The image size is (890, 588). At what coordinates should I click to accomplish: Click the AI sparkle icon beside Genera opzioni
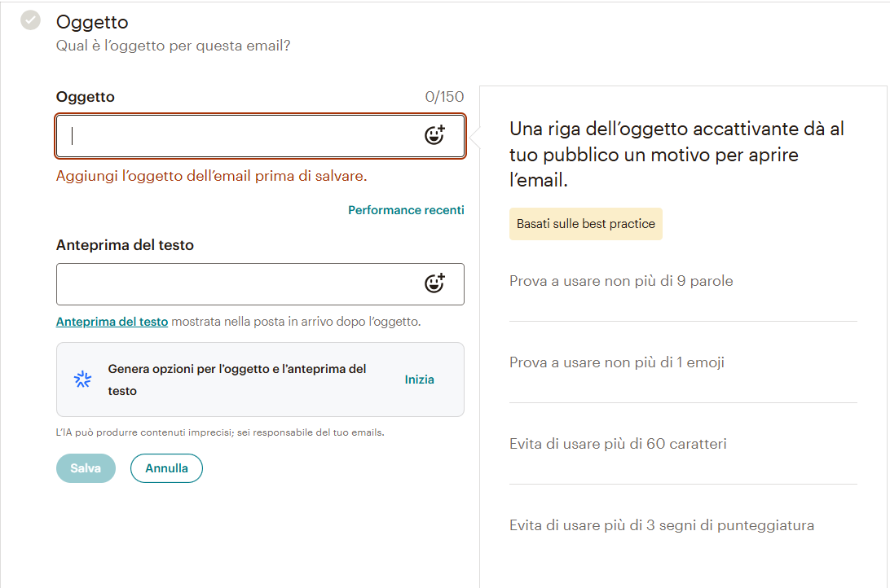(83, 380)
